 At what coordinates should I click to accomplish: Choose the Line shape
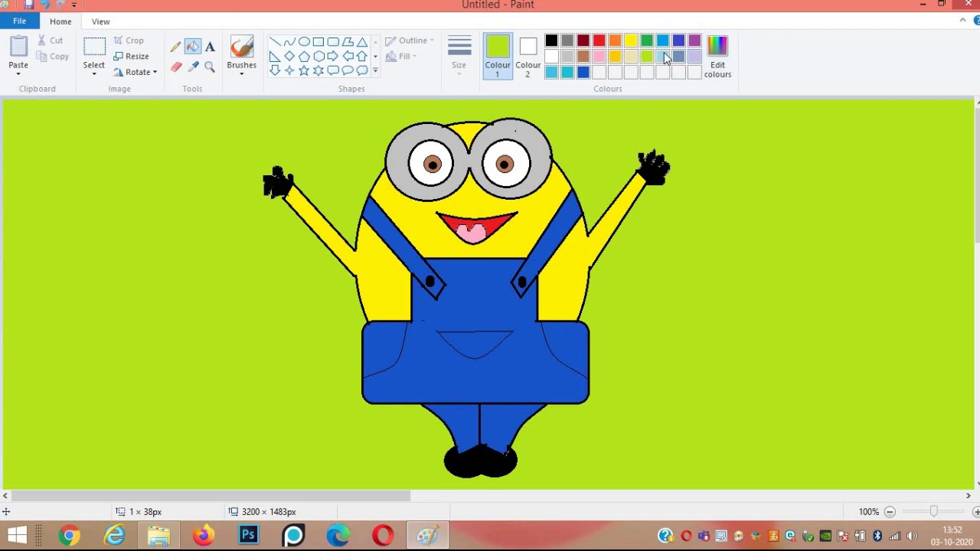click(275, 42)
